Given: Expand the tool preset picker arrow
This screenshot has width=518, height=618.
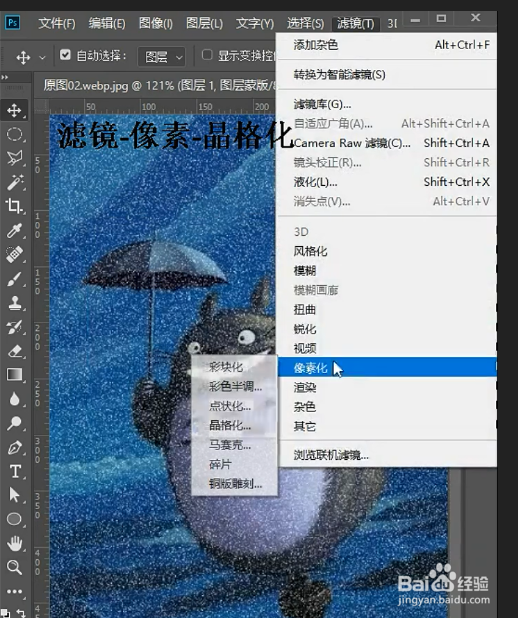Looking at the screenshot, I should coord(42,58).
